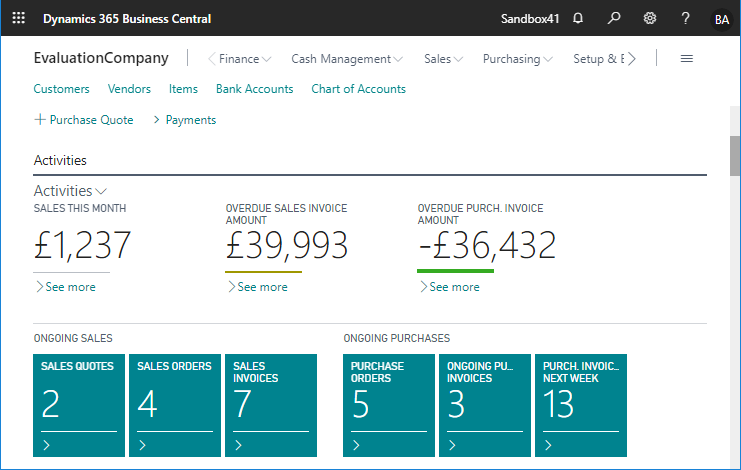Expand the Cash Management dropdown
741x470 pixels.
coord(347,59)
